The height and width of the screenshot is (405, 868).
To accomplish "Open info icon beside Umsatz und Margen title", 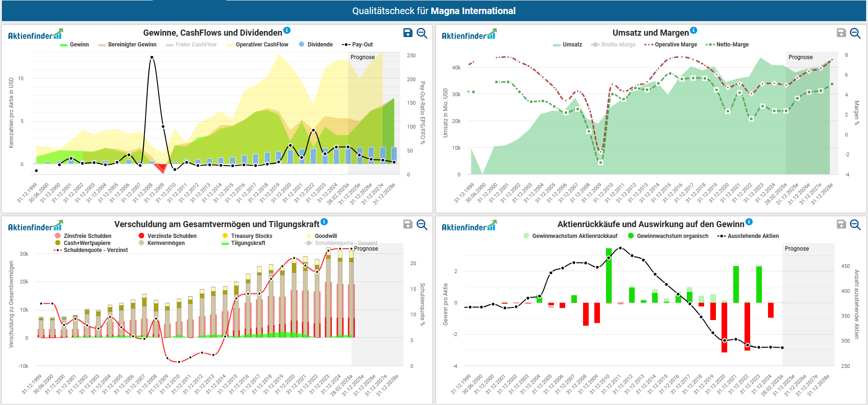I will [693, 31].
